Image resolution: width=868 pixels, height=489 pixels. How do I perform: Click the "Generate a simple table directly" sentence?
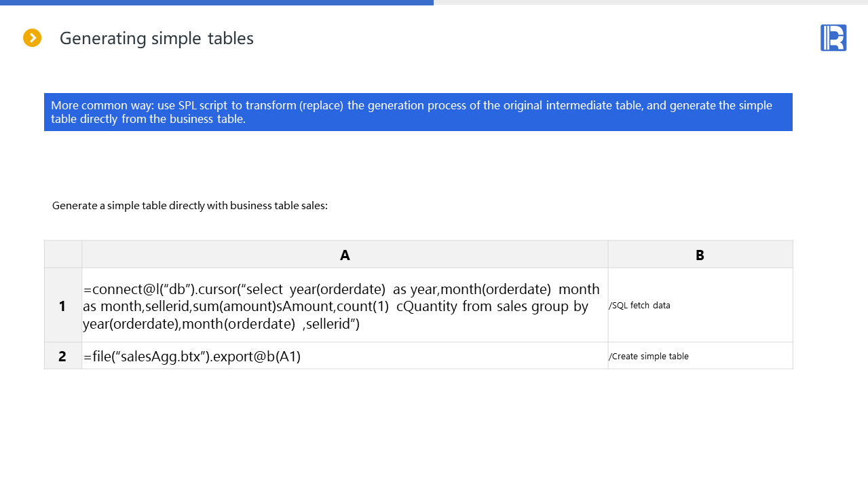190,206
